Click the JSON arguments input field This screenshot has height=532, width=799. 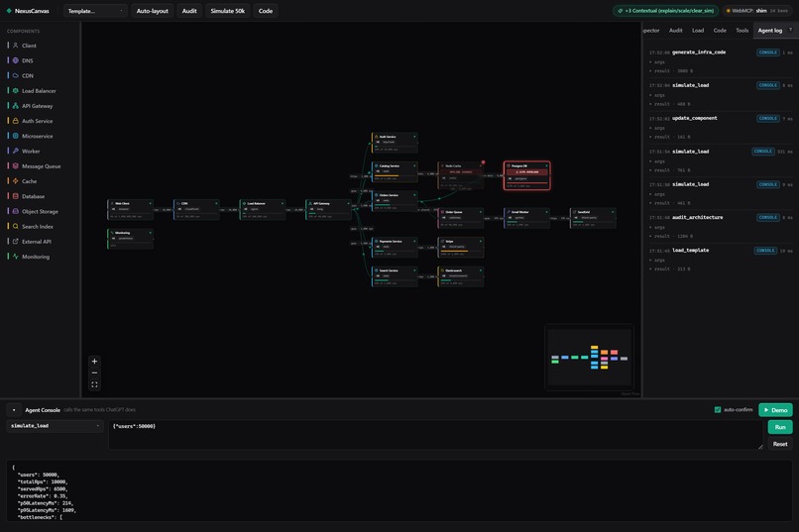click(x=435, y=435)
